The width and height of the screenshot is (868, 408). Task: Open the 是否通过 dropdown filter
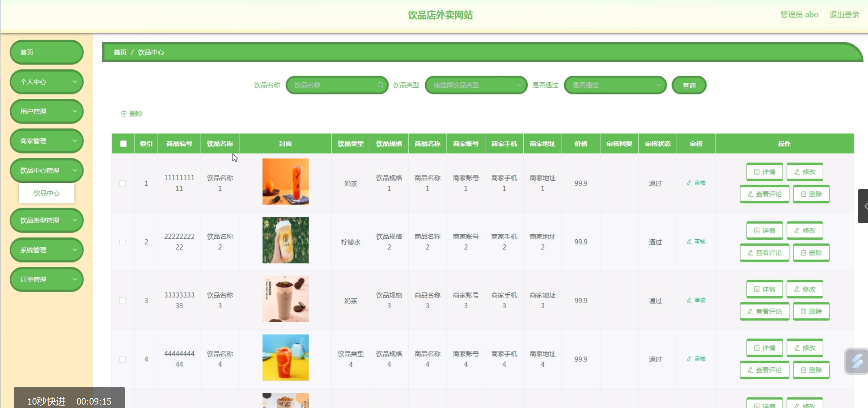click(615, 85)
